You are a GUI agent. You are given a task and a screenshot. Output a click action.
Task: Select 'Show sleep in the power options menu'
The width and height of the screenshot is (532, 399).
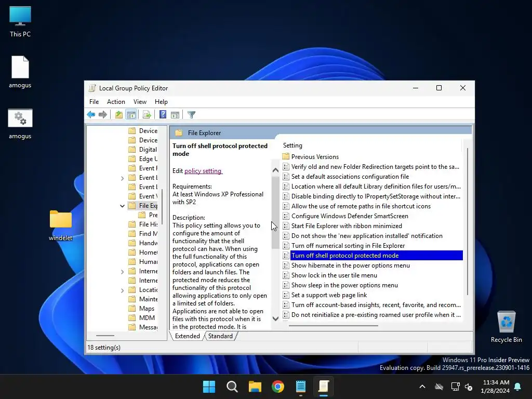(x=340, y=285)
